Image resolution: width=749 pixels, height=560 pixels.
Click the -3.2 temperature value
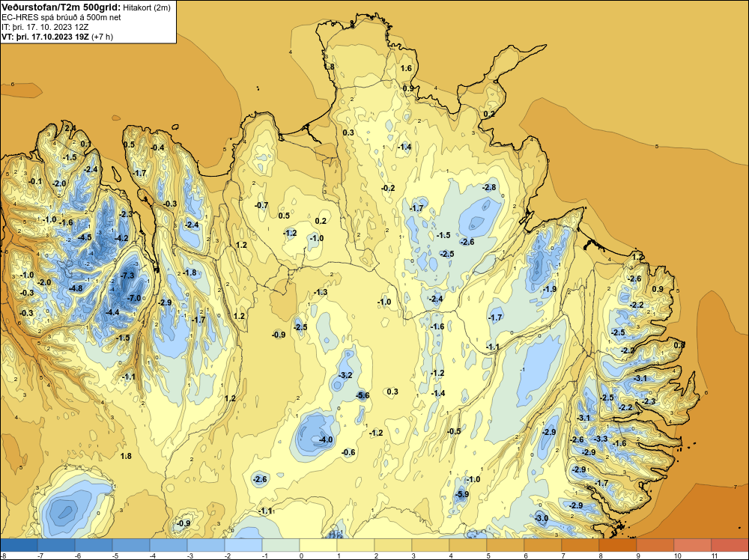click(x=345, y=375)
